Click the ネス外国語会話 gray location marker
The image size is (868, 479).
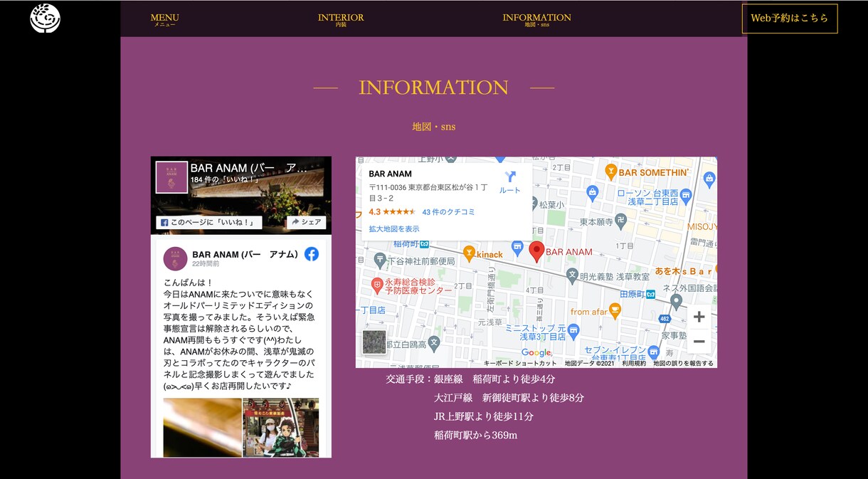(676, 302)
